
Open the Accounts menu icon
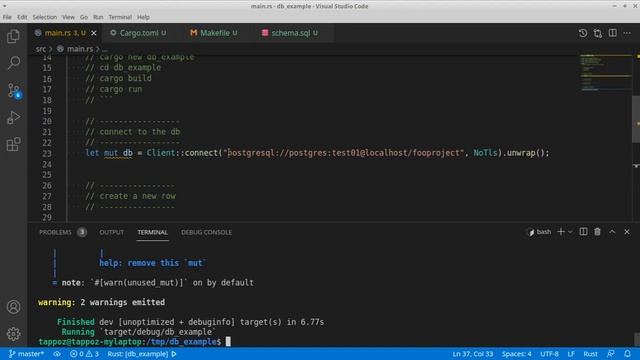pyautogui.click(x=13, y=307)
